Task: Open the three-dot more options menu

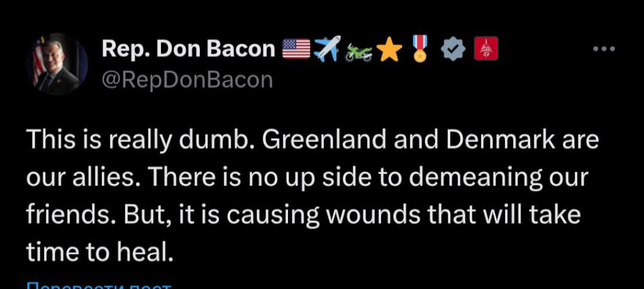Action: point(604,50)
